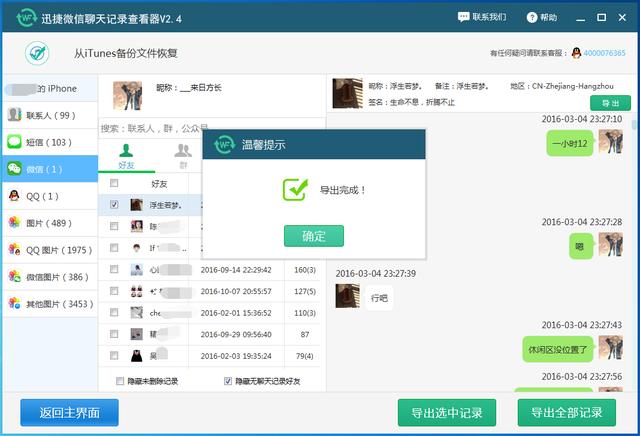Click message count 160(3)
The width and height of the screenshot is (640, 436).
(305, 270)
